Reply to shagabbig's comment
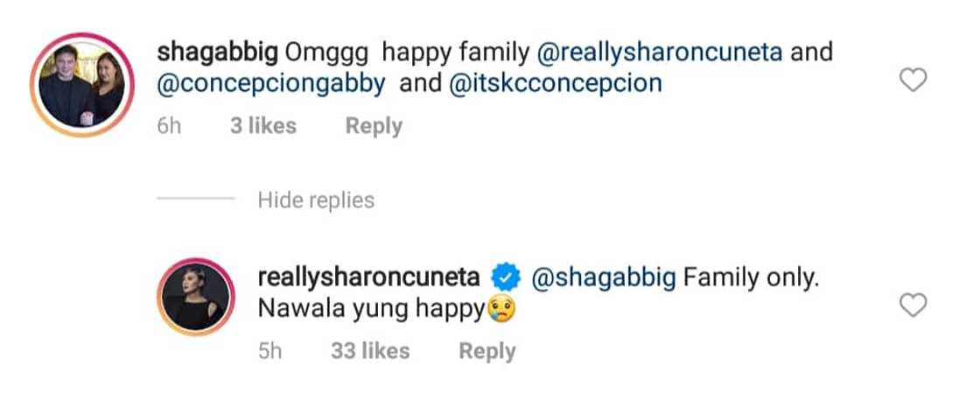The width and height of the screenshot is (980, 414). pos(374,126)
